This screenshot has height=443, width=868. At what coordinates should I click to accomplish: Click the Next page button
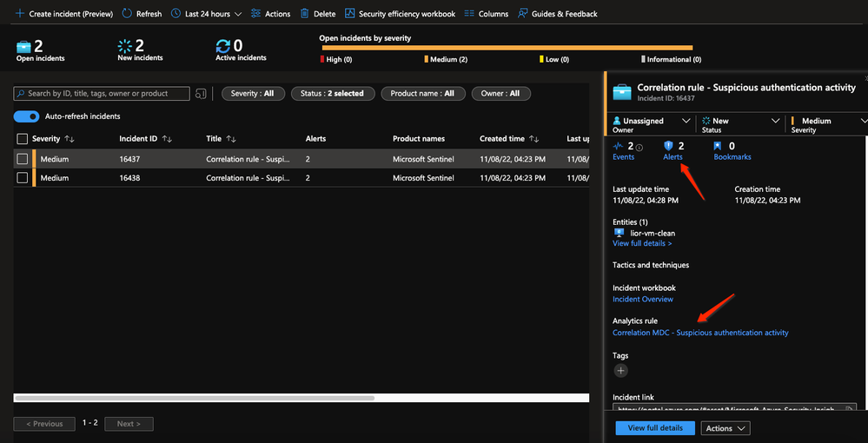(129, 424)
